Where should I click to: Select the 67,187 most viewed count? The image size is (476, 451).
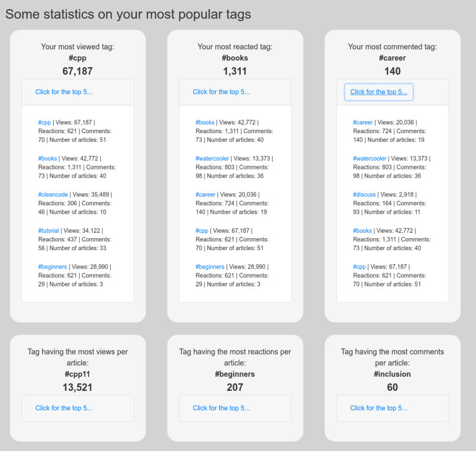pos(77,71)
